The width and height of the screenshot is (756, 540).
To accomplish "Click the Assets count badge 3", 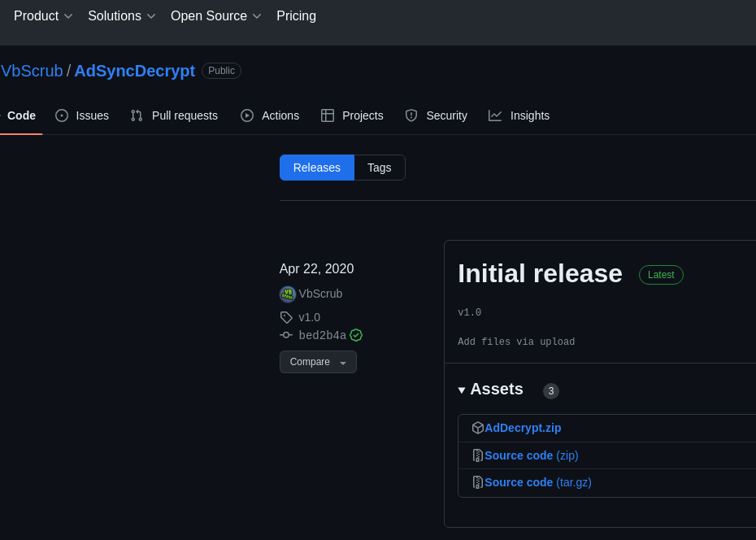I will [551, 391].
